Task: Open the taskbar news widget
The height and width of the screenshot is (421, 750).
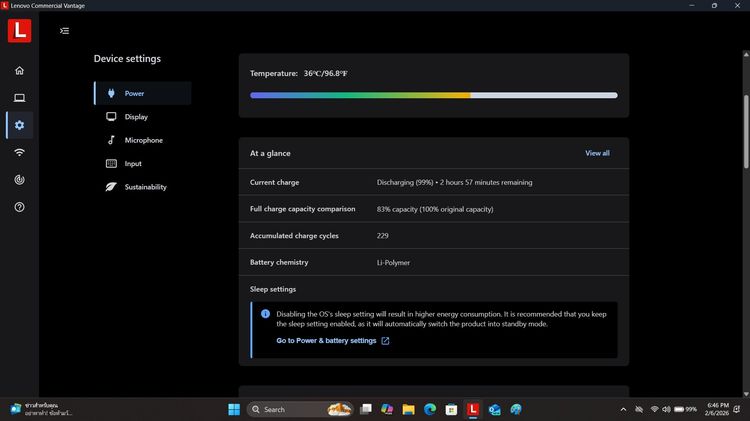Action: coord(41,410)
